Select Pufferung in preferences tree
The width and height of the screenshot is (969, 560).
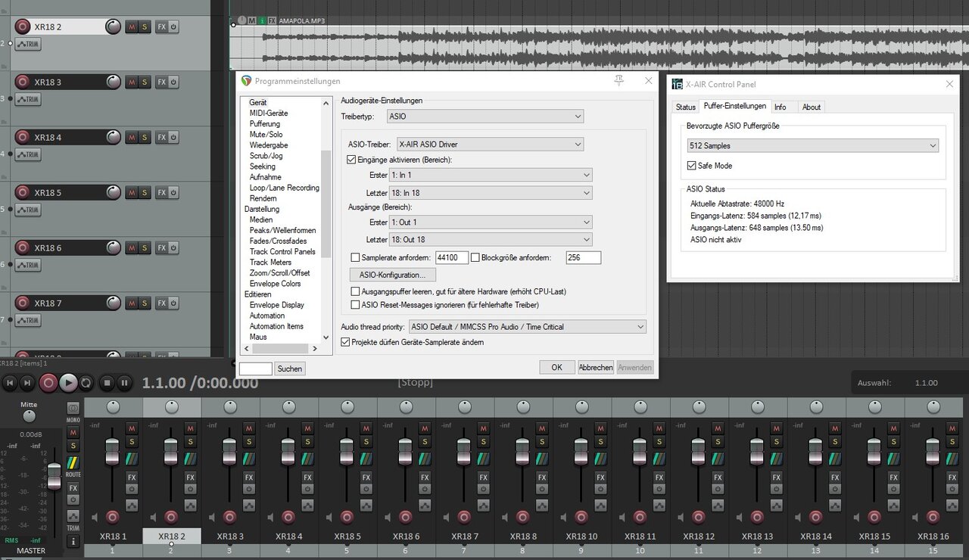pos(265,123)
